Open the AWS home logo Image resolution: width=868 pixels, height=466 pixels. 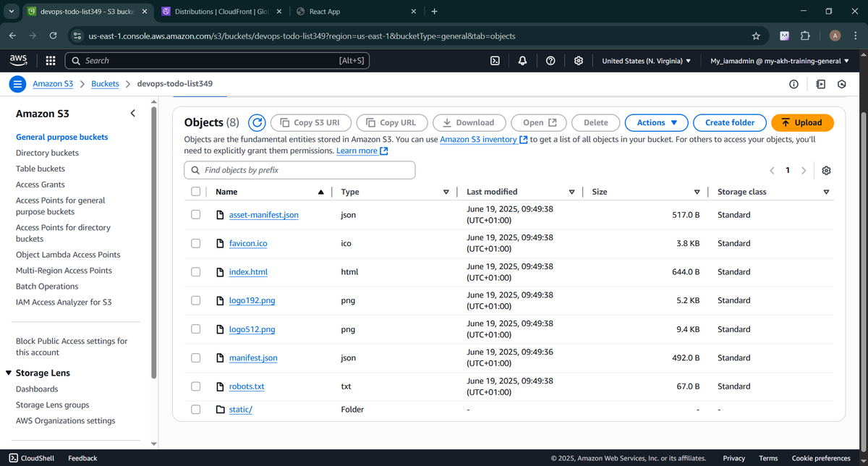pyautogui.click(x=19, y=61)
